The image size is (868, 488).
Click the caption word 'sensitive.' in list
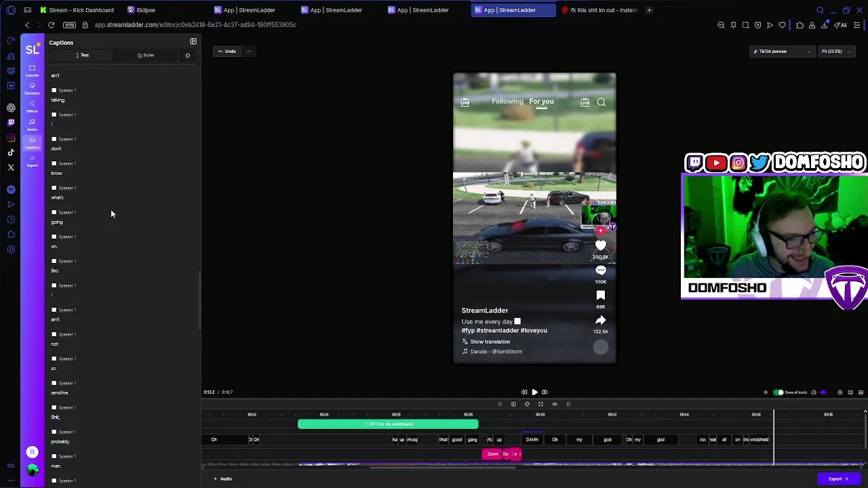tap(60, 393)
